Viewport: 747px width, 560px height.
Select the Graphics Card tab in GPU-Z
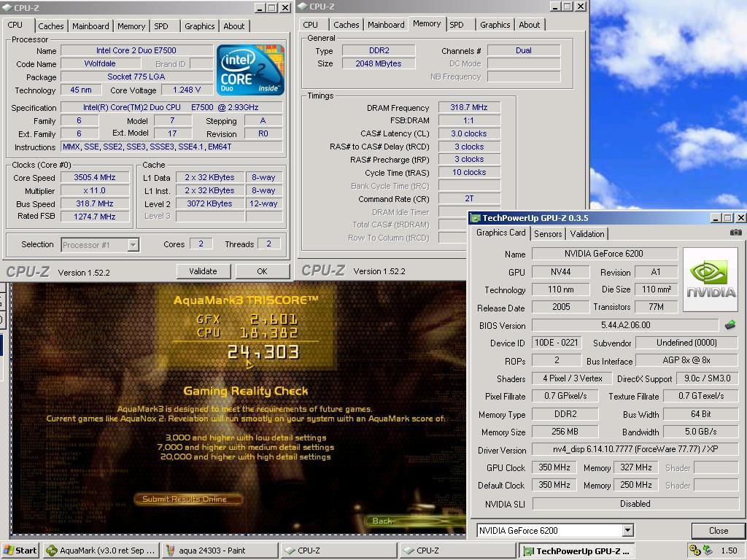click(x=500, y=233)
